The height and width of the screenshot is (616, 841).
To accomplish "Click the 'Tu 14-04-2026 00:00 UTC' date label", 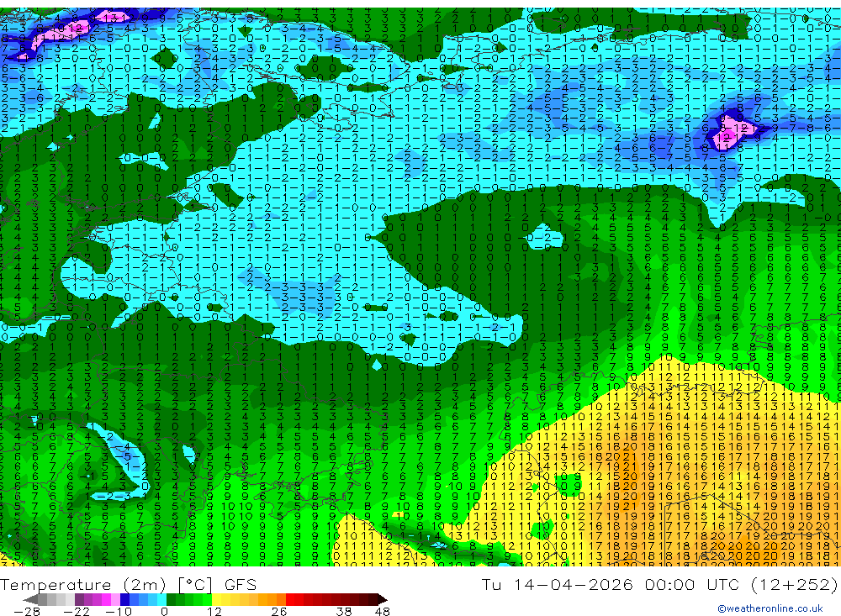I will tap(612, 584).
